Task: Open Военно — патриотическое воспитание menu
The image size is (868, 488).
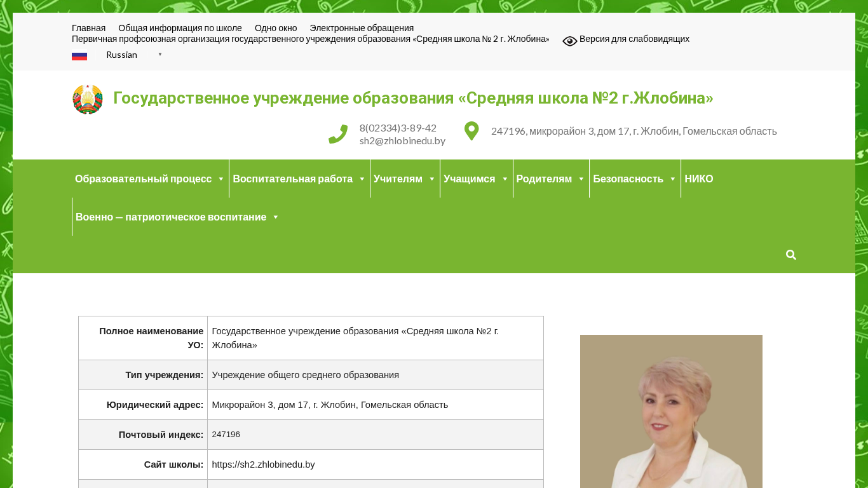Action: point(177,217)
